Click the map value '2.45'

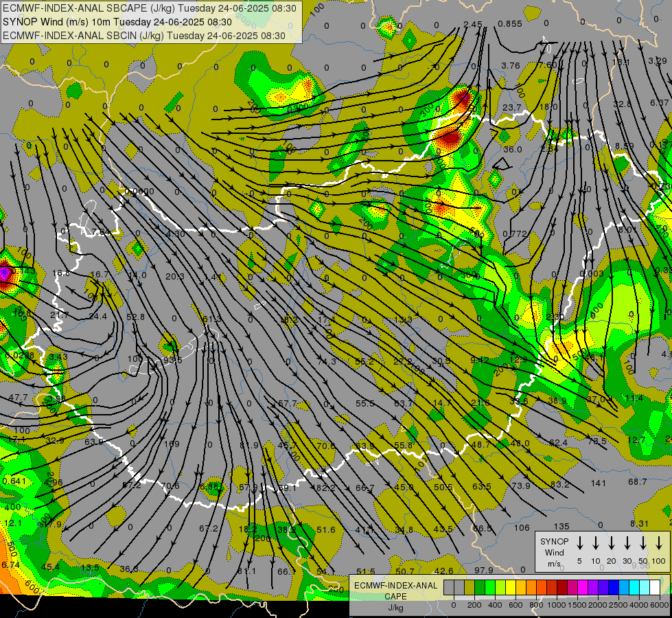473,25
